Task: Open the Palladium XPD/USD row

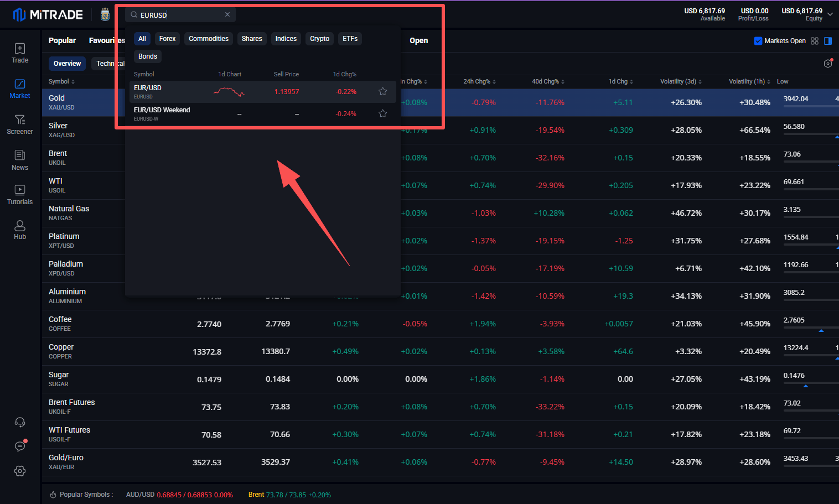Action: click(441, 268)
